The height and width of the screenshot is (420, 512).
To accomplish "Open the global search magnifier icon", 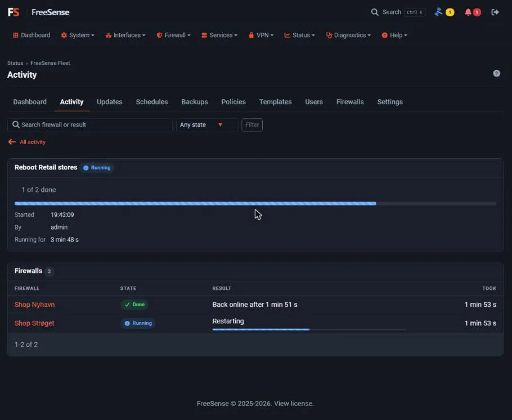I will (x=375, y=12).
